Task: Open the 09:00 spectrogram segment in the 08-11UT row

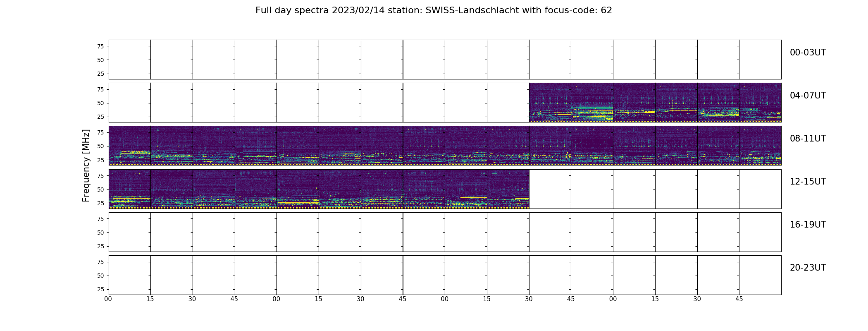Action: (298, 145)
